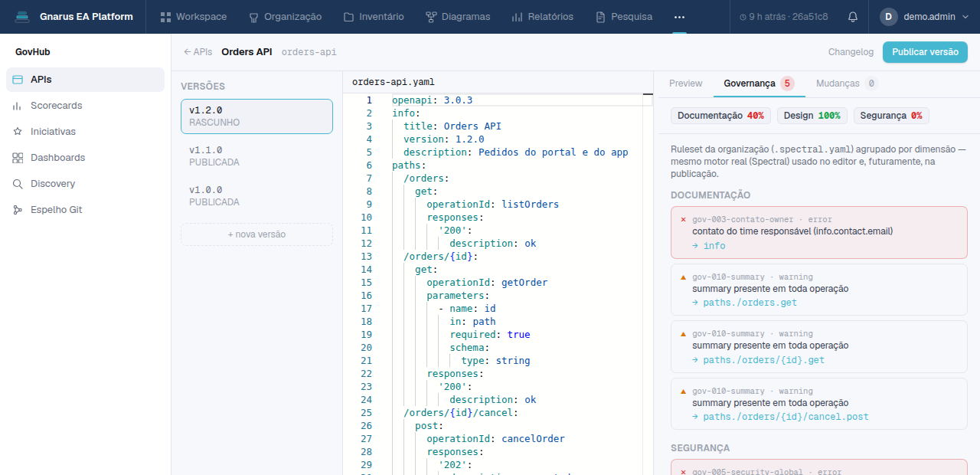
Task: Open the Changelog
Action: [851, 52]
